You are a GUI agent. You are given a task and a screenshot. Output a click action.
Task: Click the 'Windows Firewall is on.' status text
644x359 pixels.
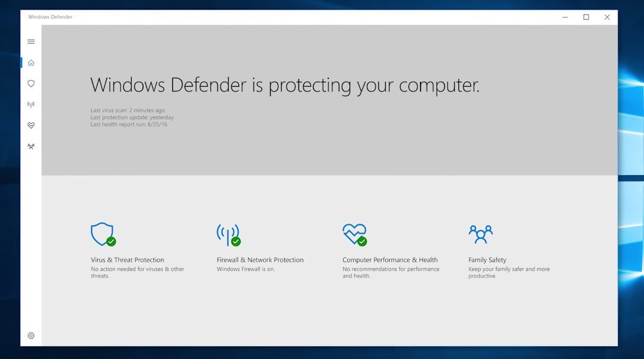click(246, 269)
